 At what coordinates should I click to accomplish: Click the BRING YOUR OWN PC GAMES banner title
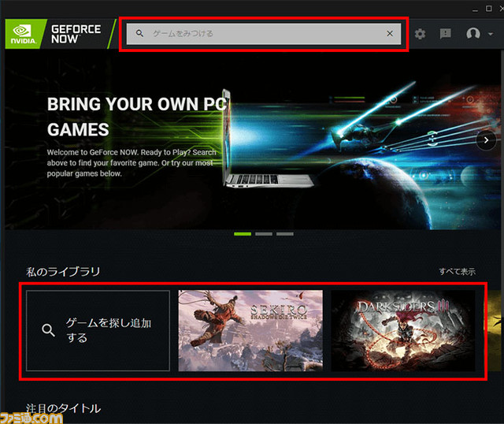coord(137,117)
